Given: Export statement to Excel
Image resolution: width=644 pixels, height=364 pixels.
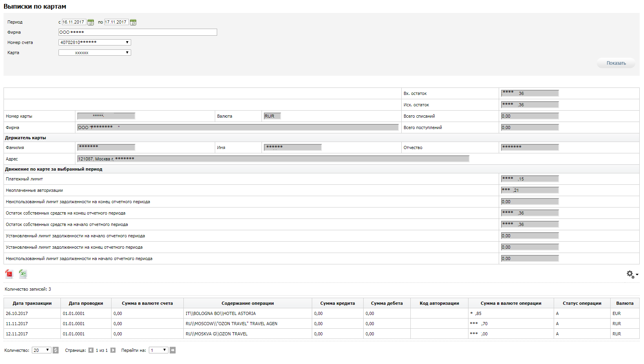Looking at the screenshot, I should (x=23, y=274).
